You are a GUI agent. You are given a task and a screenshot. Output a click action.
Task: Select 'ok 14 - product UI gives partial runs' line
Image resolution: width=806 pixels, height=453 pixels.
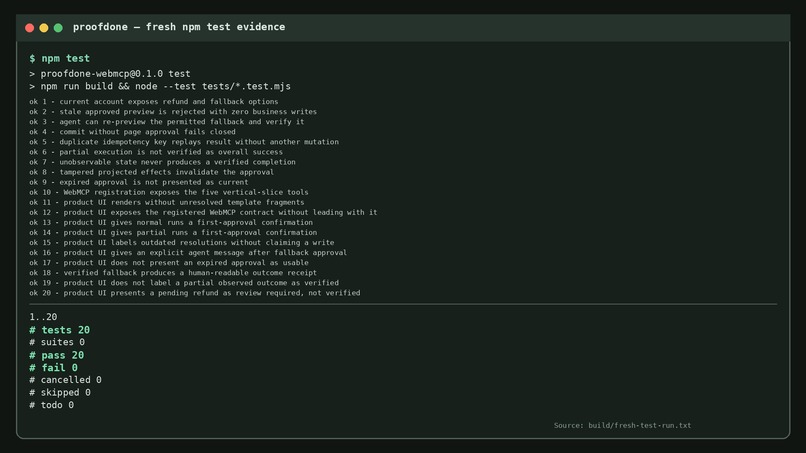(173, 232)
